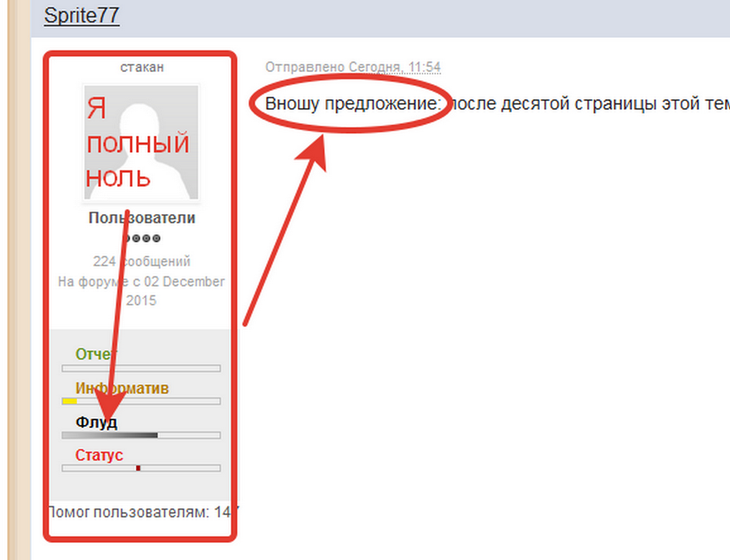Click the Информатив rating label
The image size is (730, 560).
pyautogui.click(x=122, y=388)
